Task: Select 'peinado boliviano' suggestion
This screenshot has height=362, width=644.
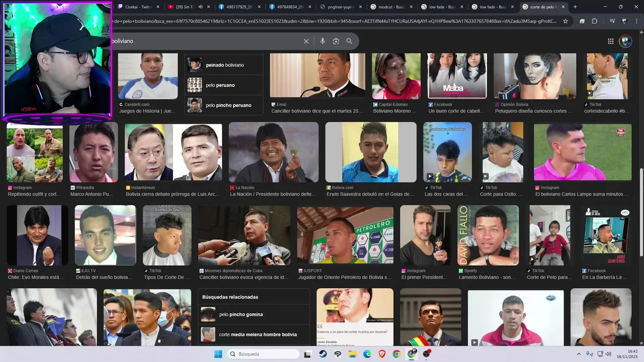Action: (224, 65)
